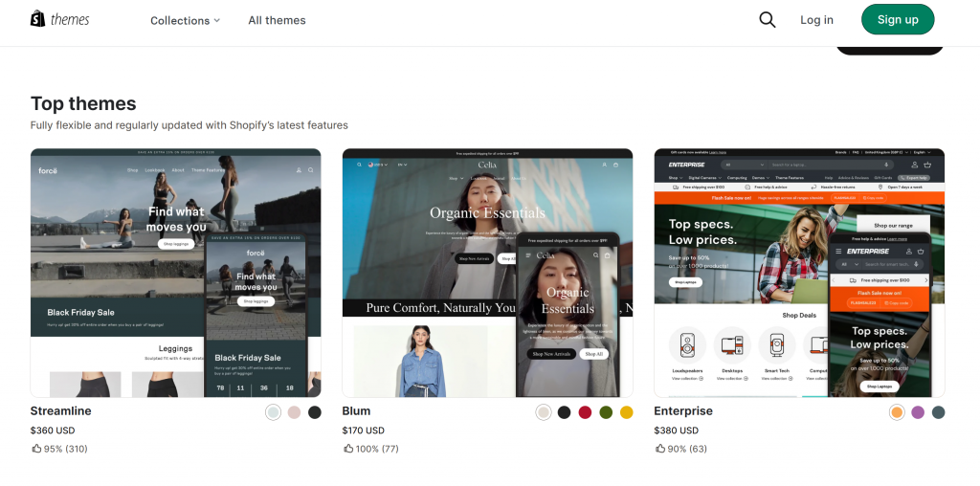Select Blum's olive green color swatch
Screen dimensions: 980x486
606,412
